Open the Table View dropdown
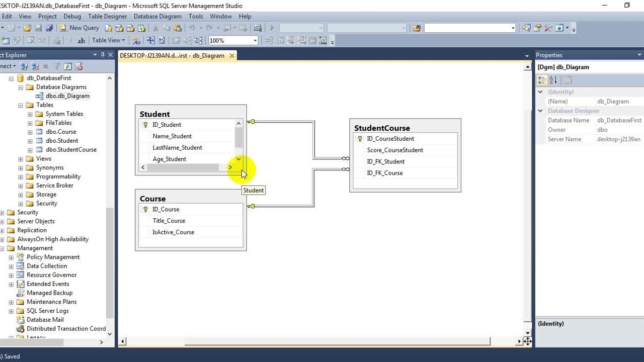This screenshot has height=362, width=644. [x=108, y=41]
